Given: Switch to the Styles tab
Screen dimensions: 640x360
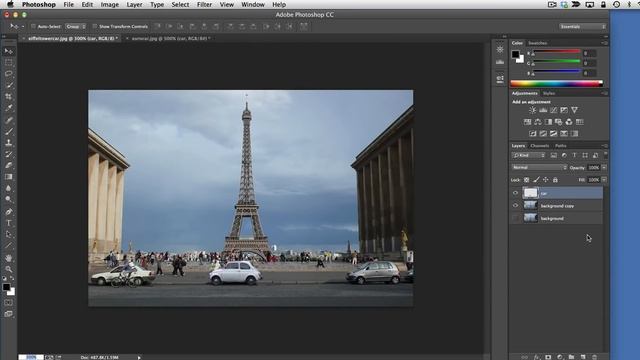Looking at the screenshot, I should click(x=549, y=93).
